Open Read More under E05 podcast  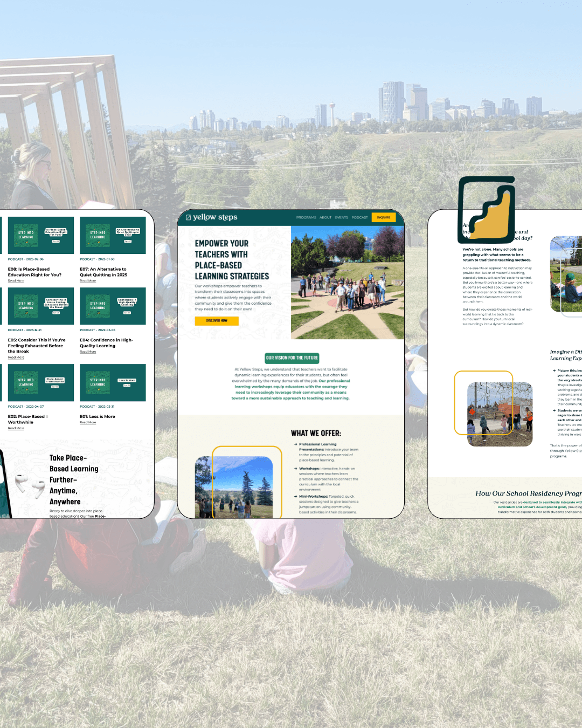[16, 358]
